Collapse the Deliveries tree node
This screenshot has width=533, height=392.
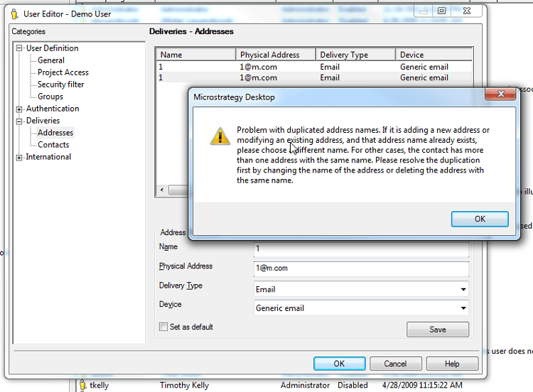pyautogui.click(x=19, y=121)
